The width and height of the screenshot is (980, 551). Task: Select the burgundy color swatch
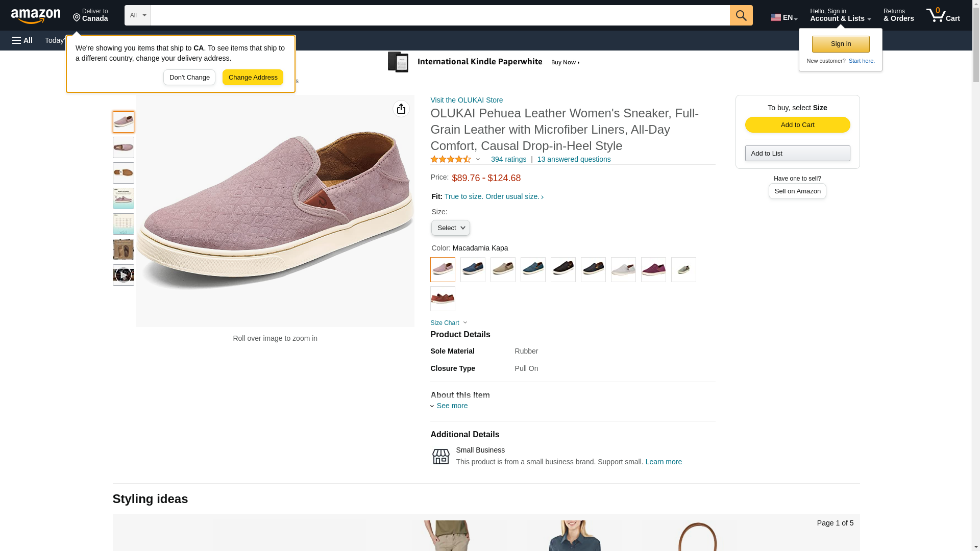click(x=653, y=269)
